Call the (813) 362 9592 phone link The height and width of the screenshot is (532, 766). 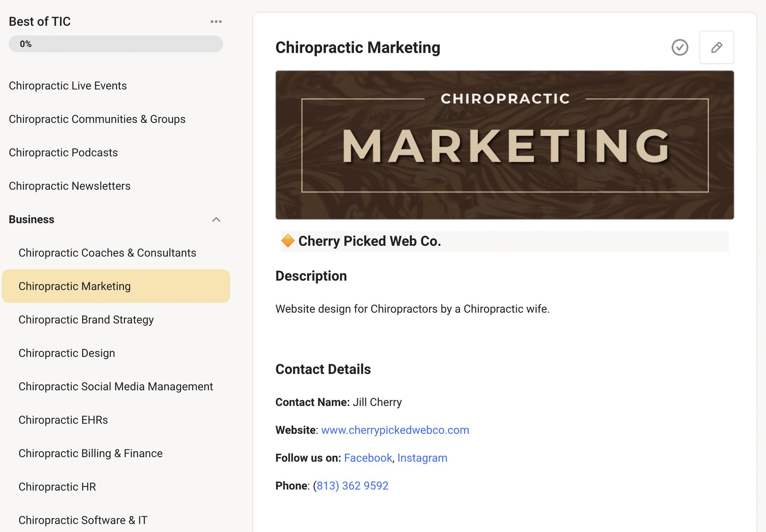[x=352, y=486]
